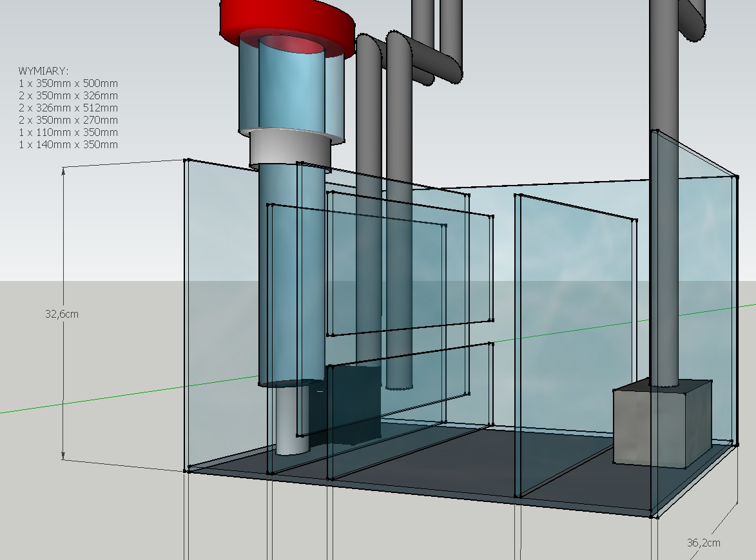Select the '2 x 350mm x 270mm' text line

point(68,120)
